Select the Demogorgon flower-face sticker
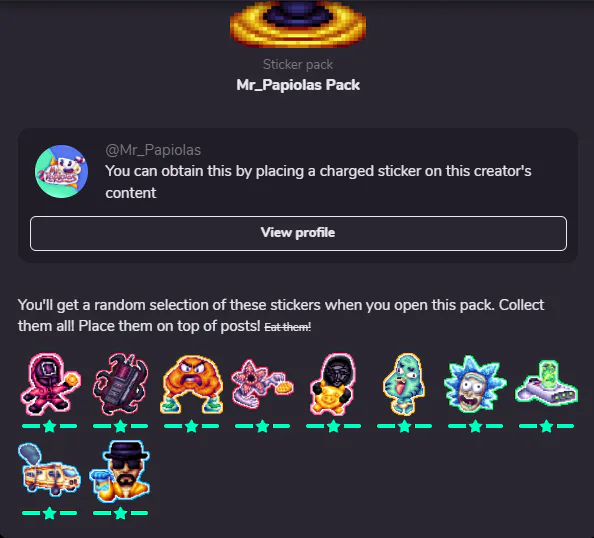Viewport: 594px width, 538px height. click(x=262, y=385)
